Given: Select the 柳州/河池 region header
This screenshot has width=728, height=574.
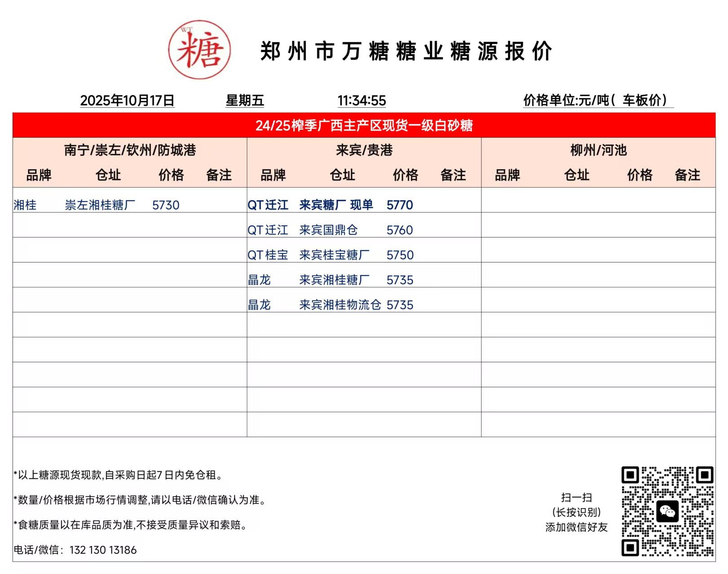Looking at the screenshot, I should point(598,150).
